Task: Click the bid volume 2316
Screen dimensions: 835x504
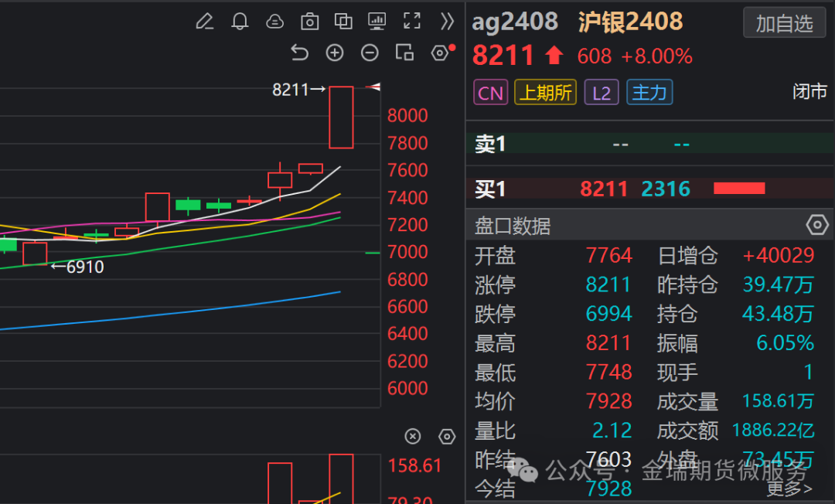Action: pyautogui.click(x=666, y=189)
